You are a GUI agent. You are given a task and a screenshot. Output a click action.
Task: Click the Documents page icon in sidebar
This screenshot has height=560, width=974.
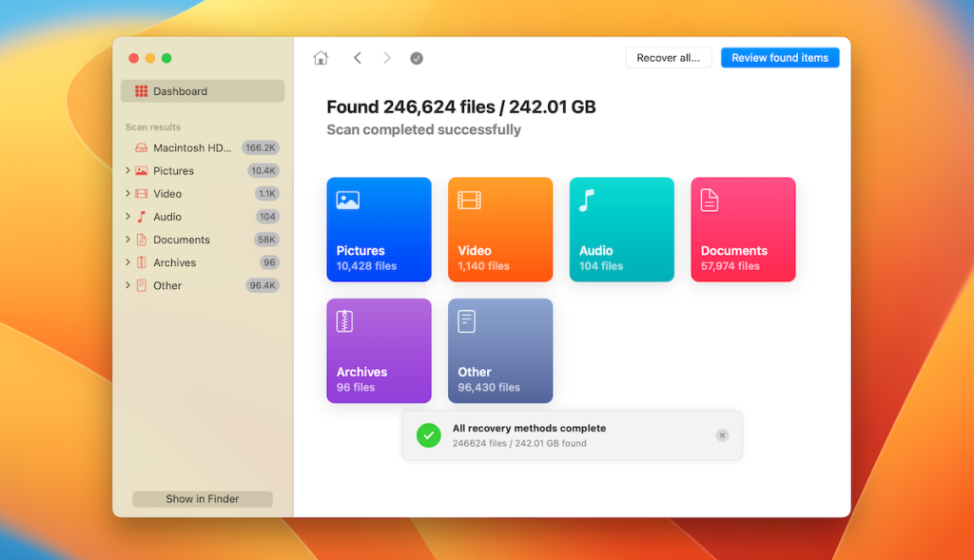point(142,240)
